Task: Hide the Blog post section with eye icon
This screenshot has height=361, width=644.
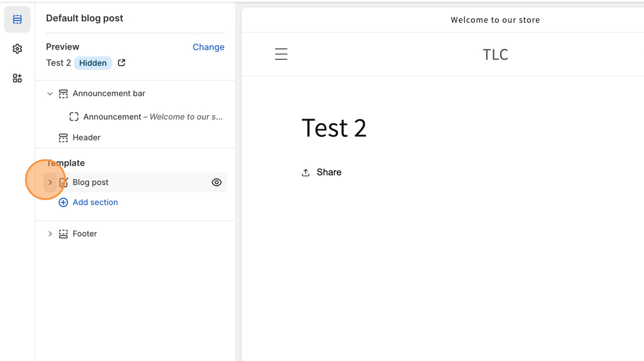Action: 216,183
